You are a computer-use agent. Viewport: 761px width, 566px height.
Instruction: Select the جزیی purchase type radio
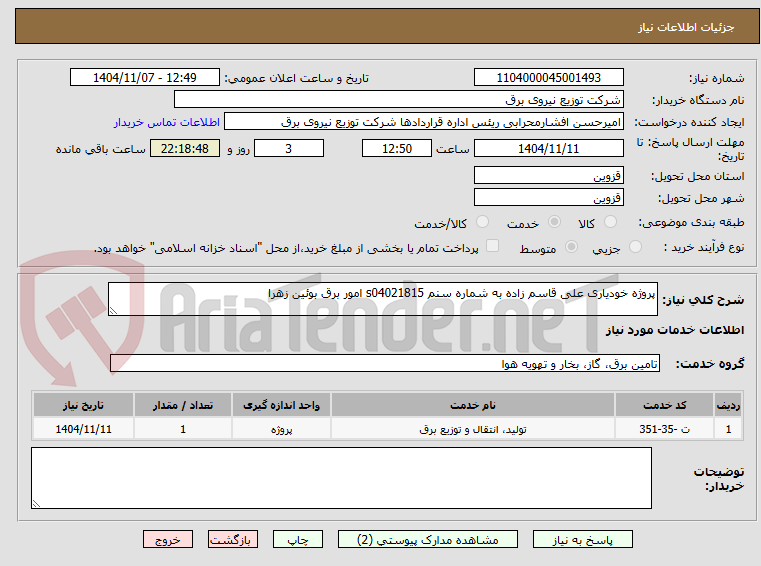click(x=635, y=247)
